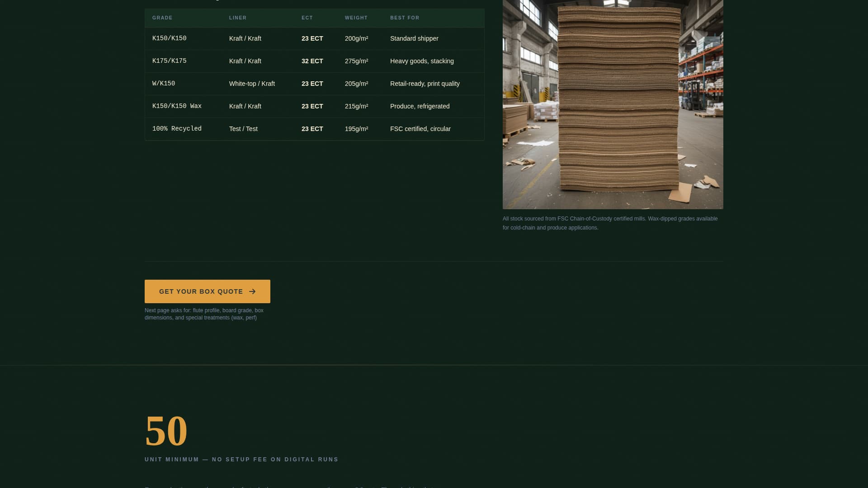Screen dimensions: 868x488
Task: Click the UNIT MINIMUM no setup fee text
Action: pyautogui.click(x=241, y=459)
